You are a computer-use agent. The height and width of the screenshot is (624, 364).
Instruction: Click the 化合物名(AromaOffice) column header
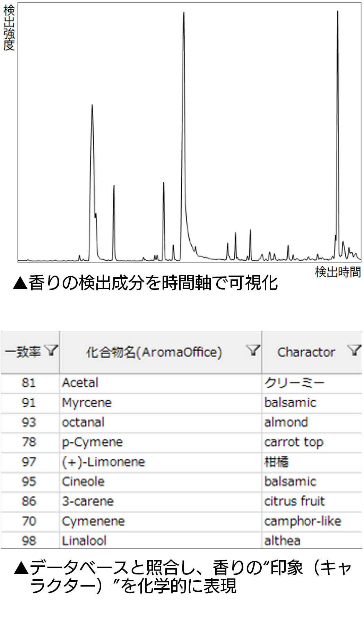[x=154, y=352]
